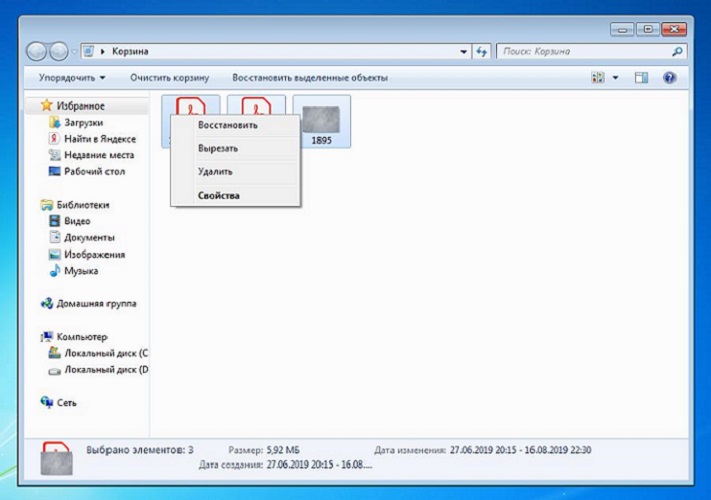711x500 pixels.
Task: Click the recycle bin icon in address bar
Action: click(89, 51)
